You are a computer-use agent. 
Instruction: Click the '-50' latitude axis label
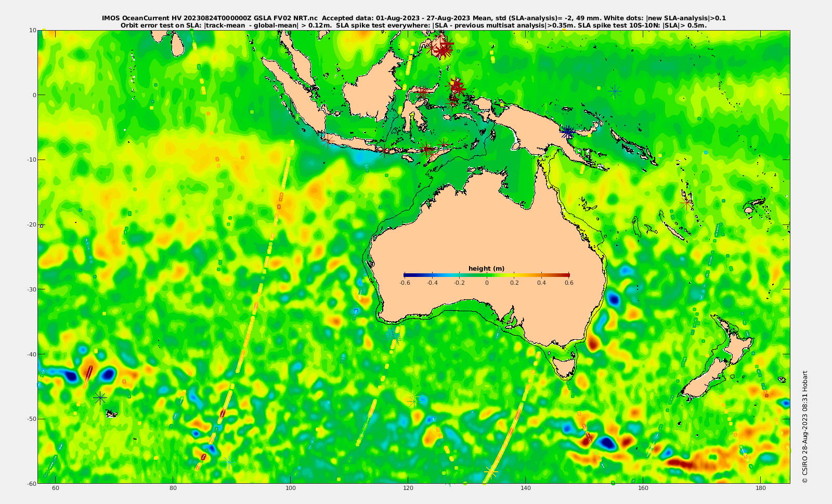click(31, 419)
